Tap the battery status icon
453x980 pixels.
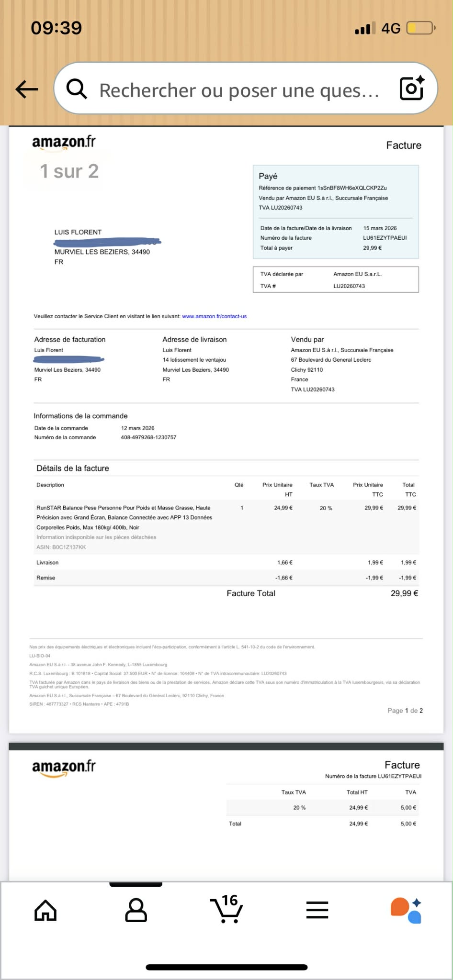[420, 28]
